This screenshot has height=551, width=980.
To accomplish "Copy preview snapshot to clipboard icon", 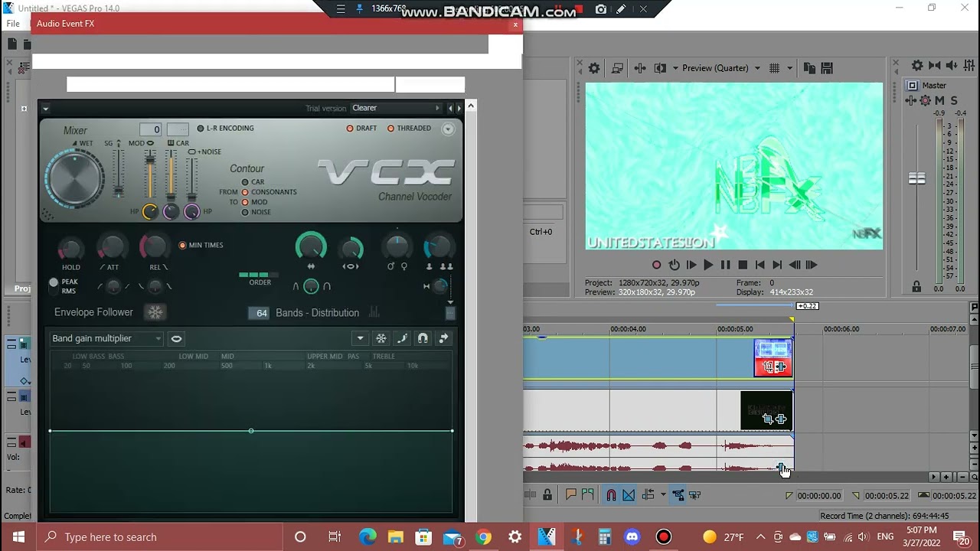I will [x=808, y=68].
